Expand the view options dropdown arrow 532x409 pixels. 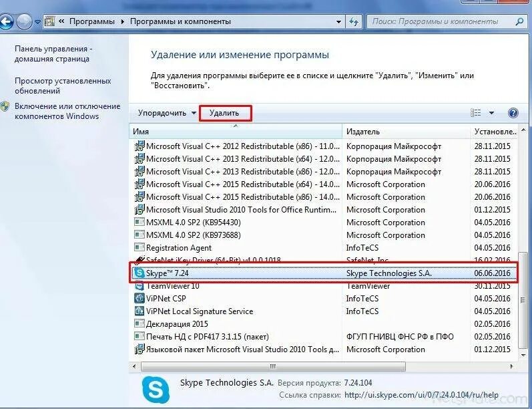tap(491, 113)
